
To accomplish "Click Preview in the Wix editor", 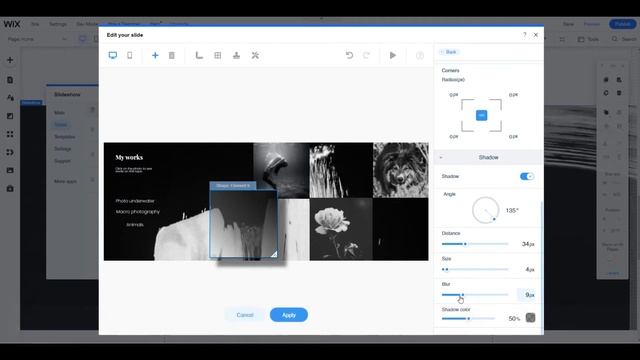I will [591, 24].
